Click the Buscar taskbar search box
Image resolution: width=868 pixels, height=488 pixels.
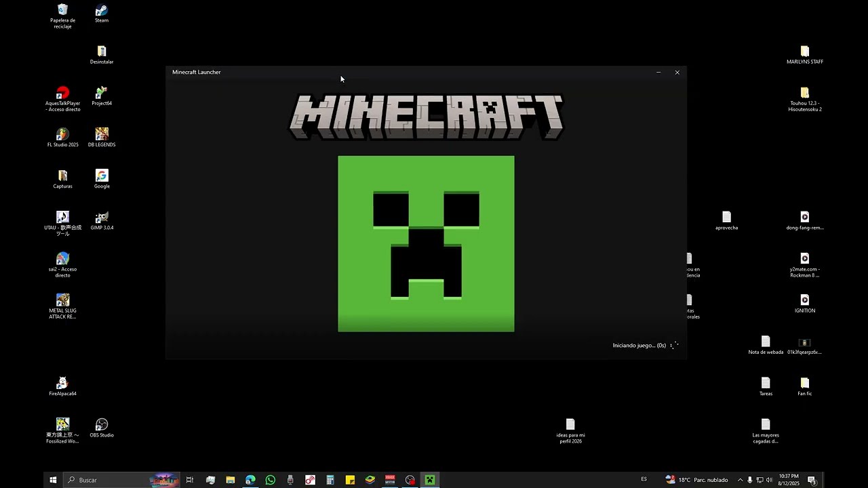click(x=121, y=480)
